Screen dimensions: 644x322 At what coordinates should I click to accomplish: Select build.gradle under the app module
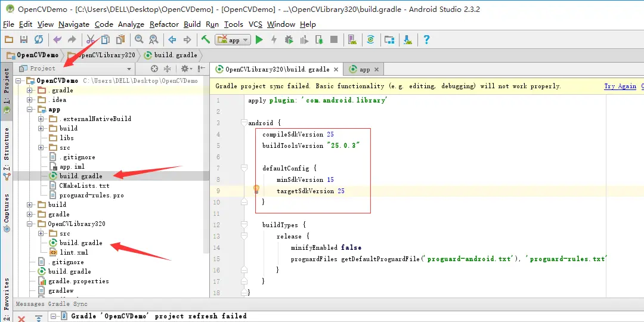81,176
